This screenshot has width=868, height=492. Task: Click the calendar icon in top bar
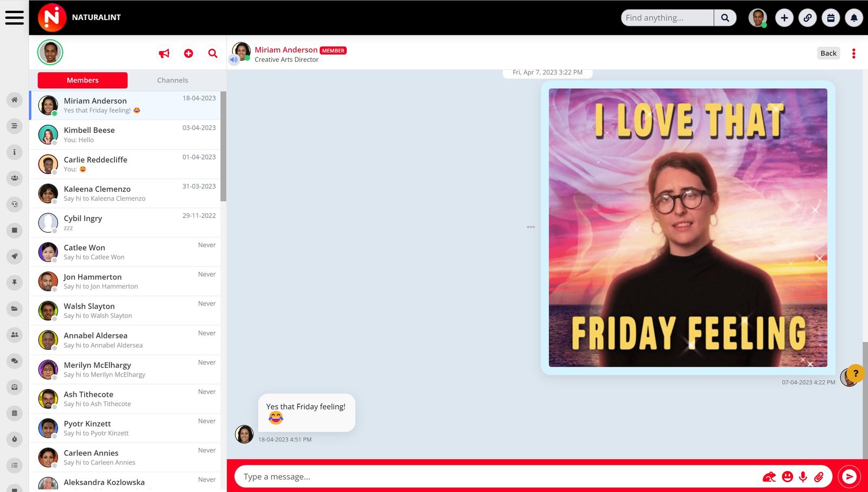click(831, 18)
